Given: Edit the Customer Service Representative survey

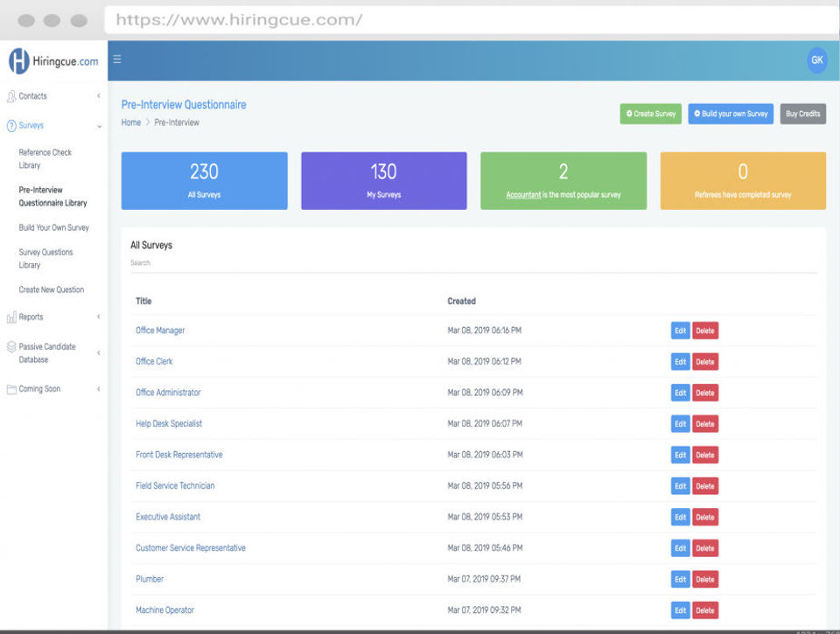Looking at the screenshot, I should tap(681, 547).
